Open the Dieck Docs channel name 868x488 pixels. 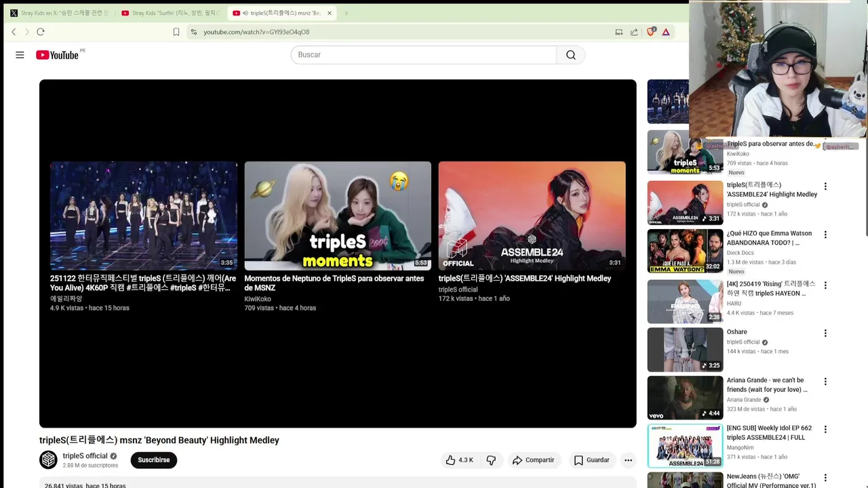pyautogui.click(x=740, y=253)
